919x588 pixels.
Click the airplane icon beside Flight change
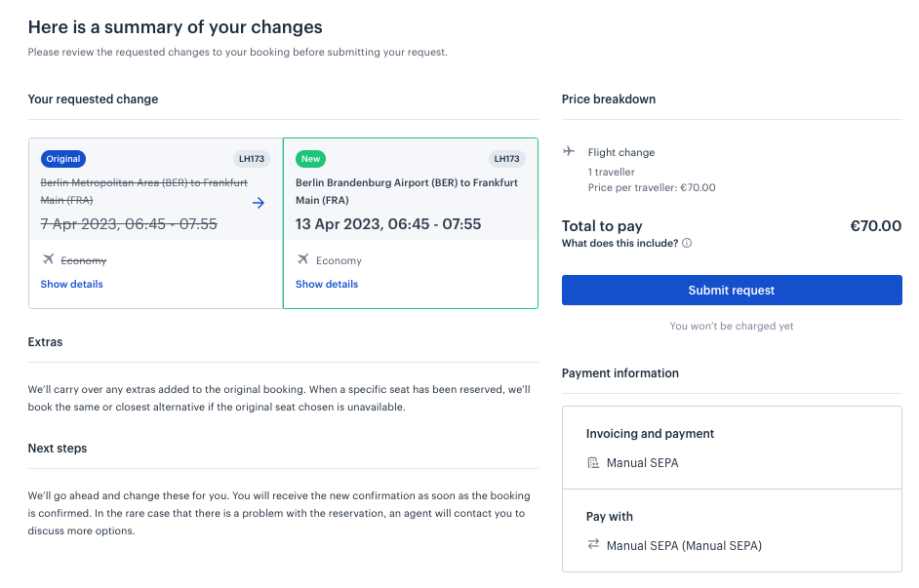(x=569, y=151)
